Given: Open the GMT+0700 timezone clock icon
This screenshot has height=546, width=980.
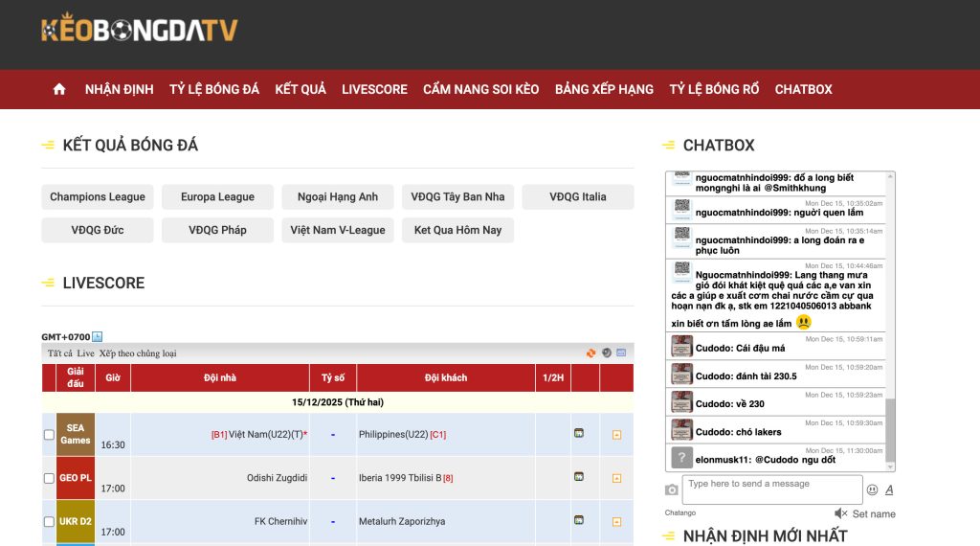Looking at the screenshot, I should coord(97,337).
